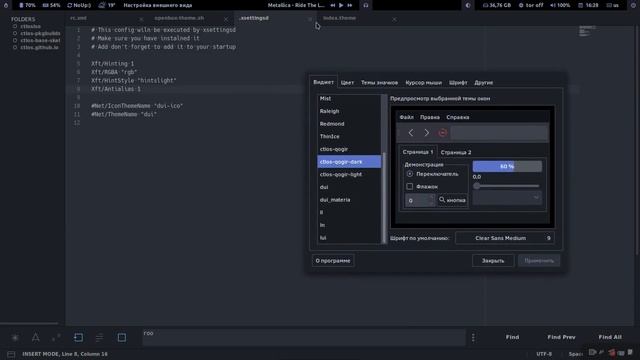
Task: Close the index.theme editor tab
Action: click(394, 19)
